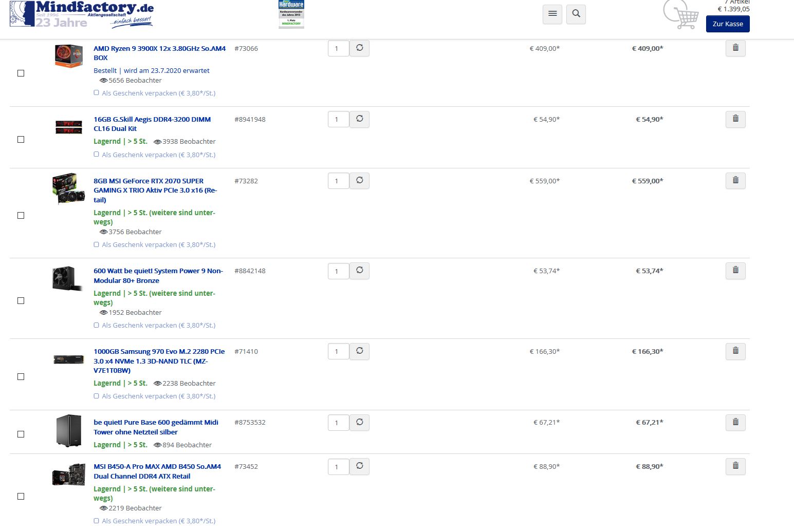Click the be quiet! power supply thumbnail
Screen dimensions: 794x532
tap(68, 278)
